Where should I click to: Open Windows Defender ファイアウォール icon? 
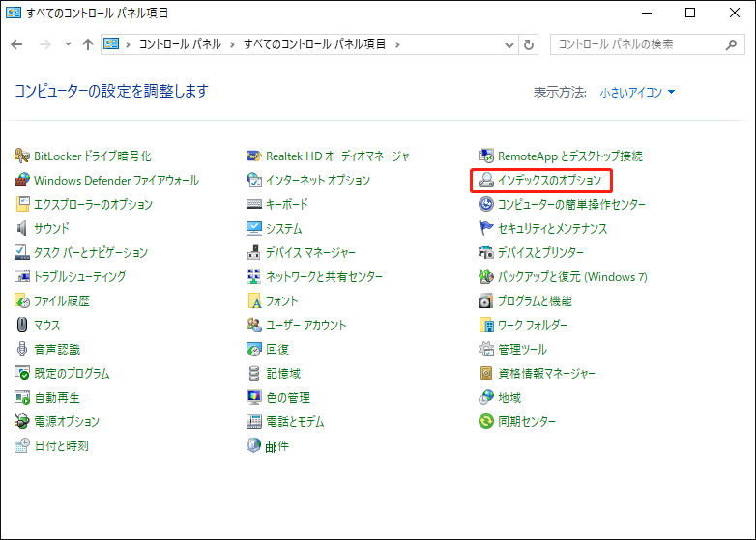[21, 180]
